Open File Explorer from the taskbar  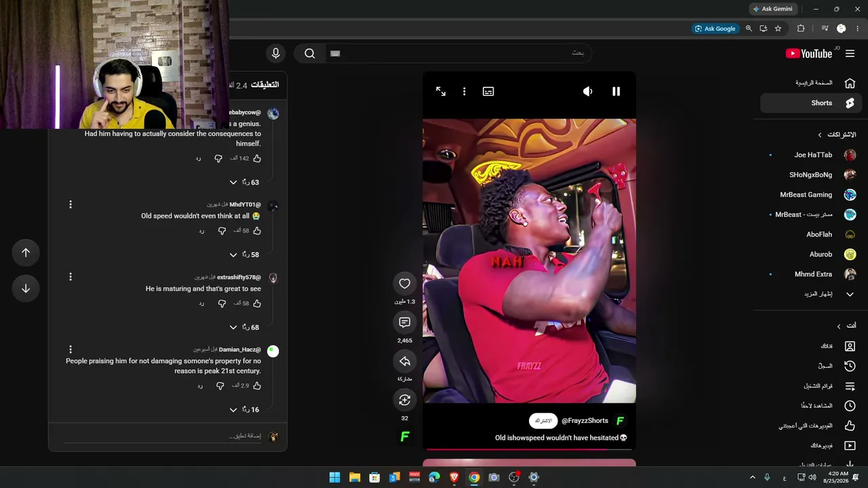pos(355,477)
